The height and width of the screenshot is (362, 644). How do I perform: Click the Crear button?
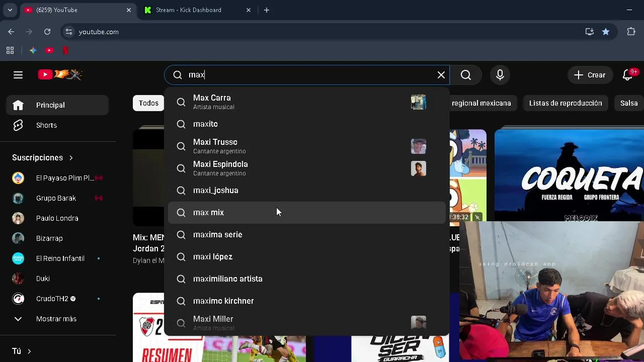(x=590, y=75)
